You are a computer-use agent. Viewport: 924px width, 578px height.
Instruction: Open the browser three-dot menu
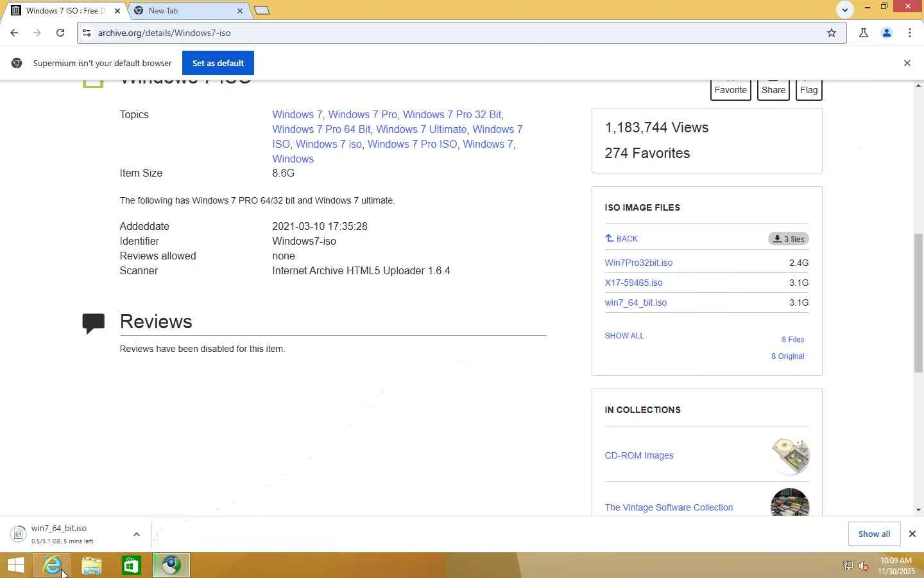(x=910, y=33)
